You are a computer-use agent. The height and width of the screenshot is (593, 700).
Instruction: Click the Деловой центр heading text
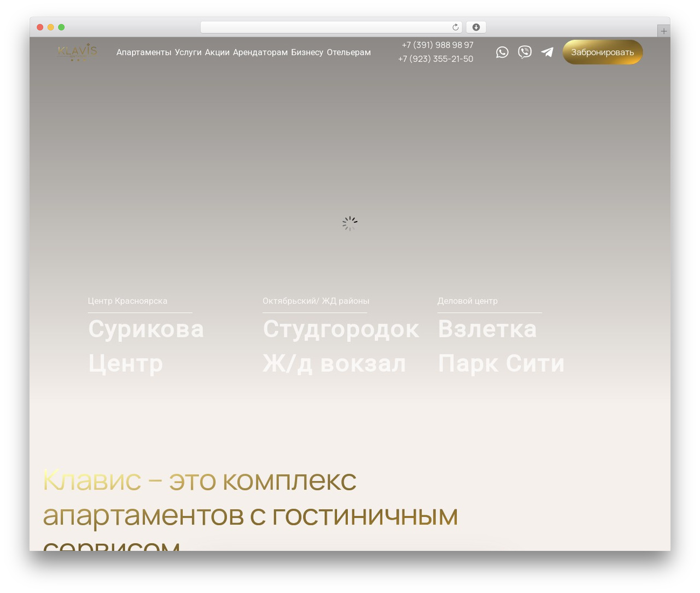click(468, 301)
